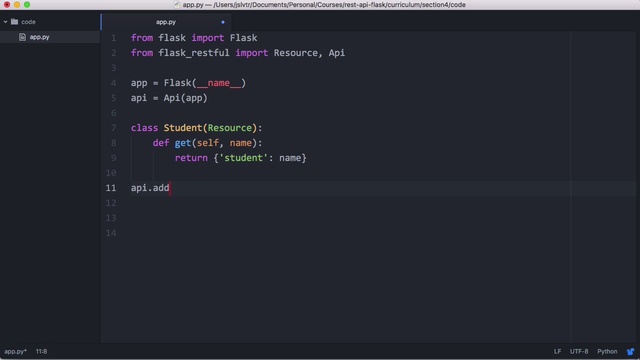
Task: Click the file icon in the title bar
Action: (x=177, y=5)
